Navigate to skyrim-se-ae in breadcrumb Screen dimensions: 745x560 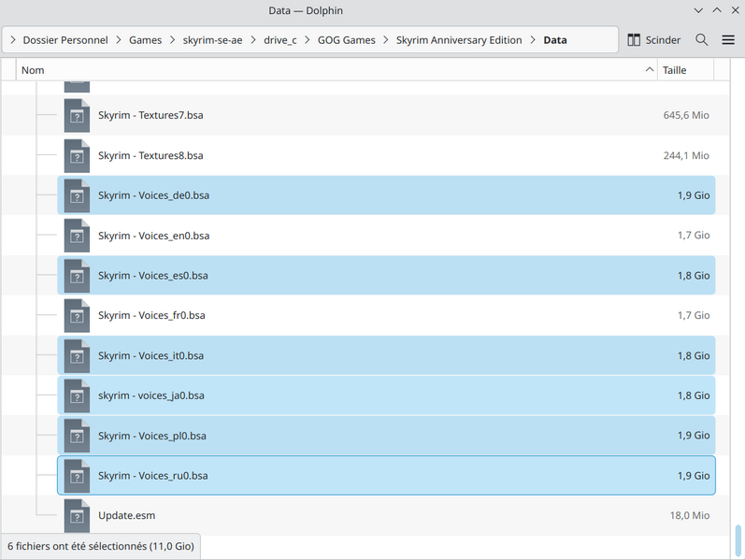tap(212, 40)
